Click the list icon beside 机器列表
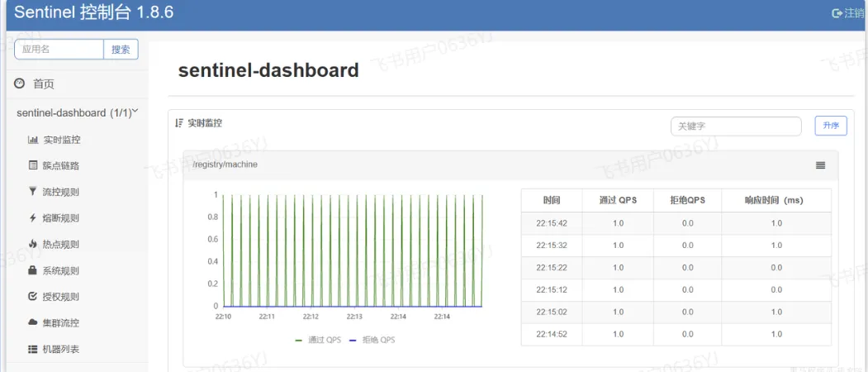Viewport: 868px width, 372px height. (x=33, y=350)
